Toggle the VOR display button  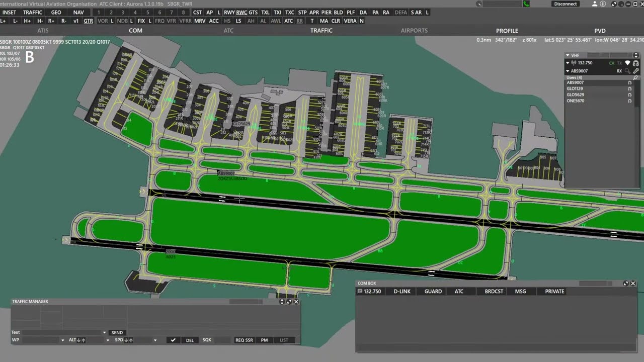click(x=103, y=21)
